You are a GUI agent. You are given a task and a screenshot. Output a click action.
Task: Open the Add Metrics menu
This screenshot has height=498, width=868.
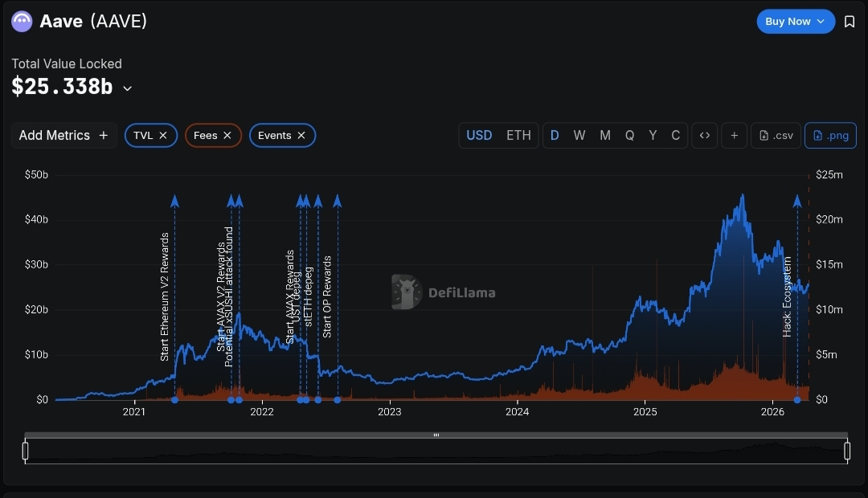click(64, 136)
